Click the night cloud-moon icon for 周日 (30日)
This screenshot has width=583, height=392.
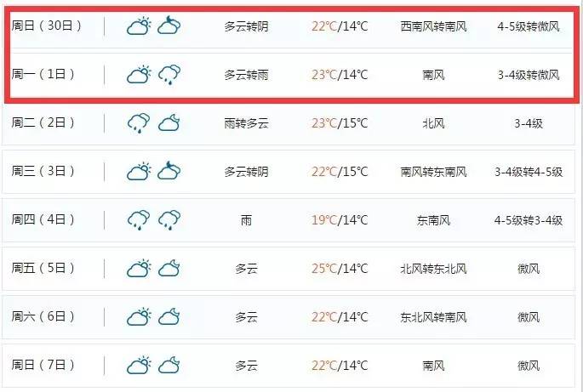169,26
